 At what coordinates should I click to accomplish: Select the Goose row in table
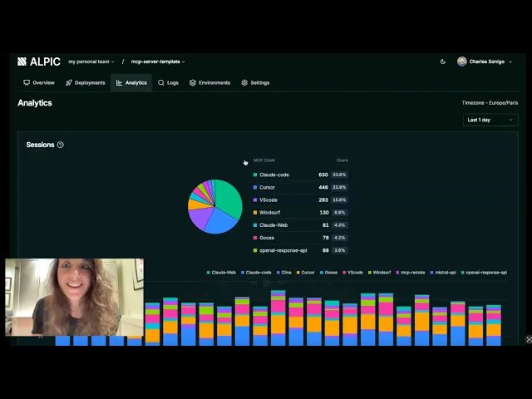[301, 238]
